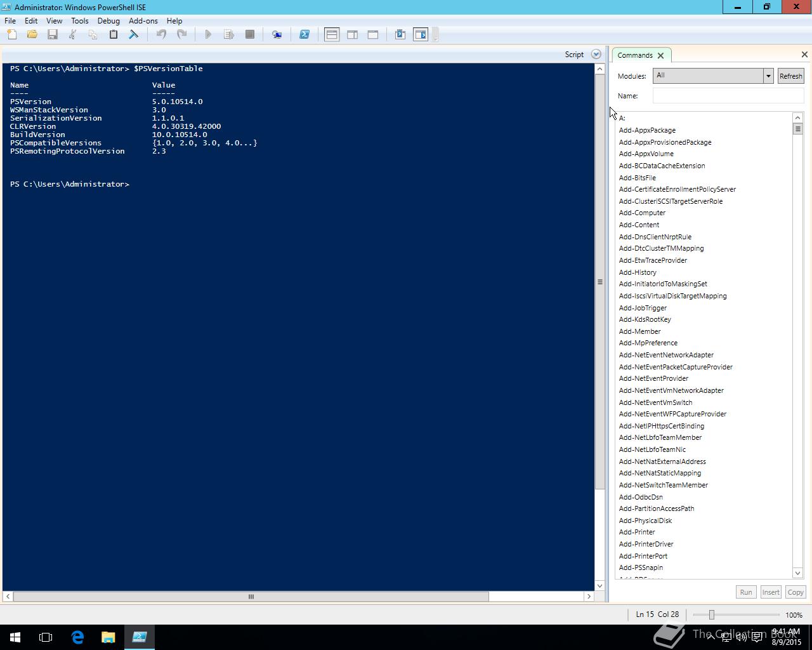Image resolution: width=812 pixels, height=650 pixels.
Task: Click PowerShell ISE taskbar button
Action: [140, 637]
